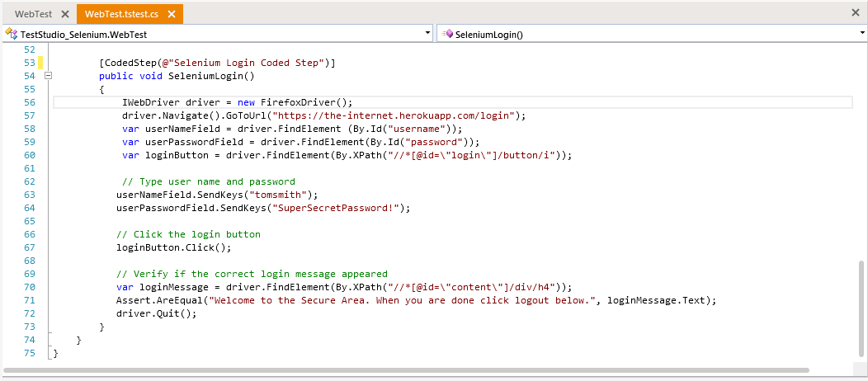Click the opening brace on line 55
The width and height of the screenshot is (868, 381).
(x=101, y=89)
